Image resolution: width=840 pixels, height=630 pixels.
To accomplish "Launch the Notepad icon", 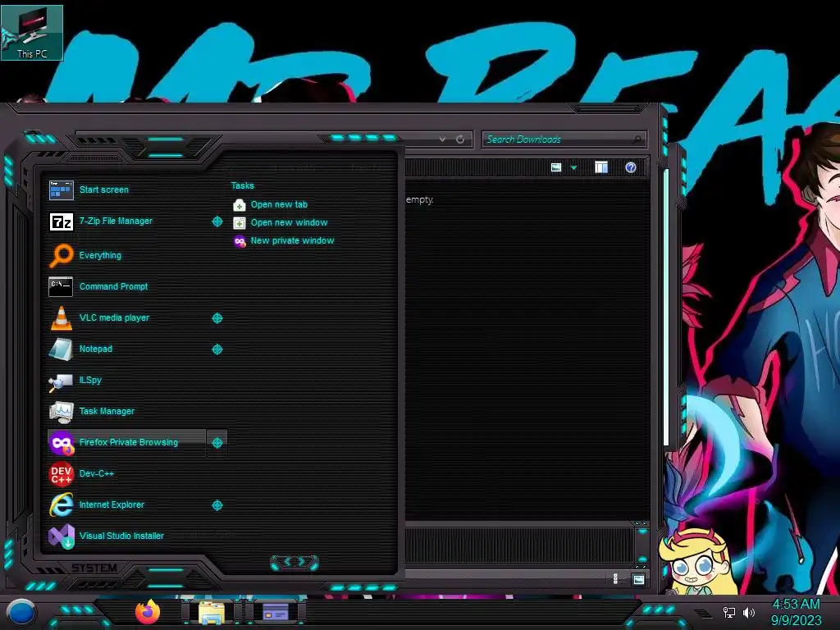I will (x=61, y=349).
